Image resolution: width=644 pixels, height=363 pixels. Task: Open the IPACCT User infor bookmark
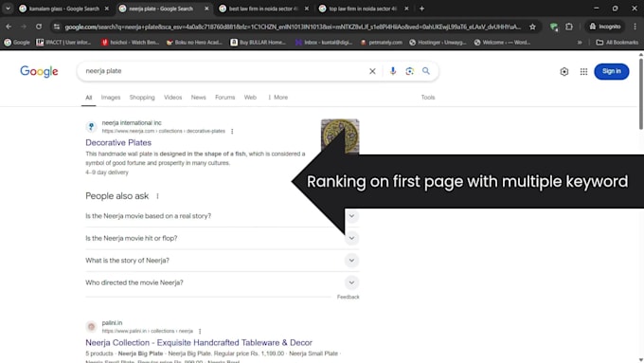pos(63,43)
